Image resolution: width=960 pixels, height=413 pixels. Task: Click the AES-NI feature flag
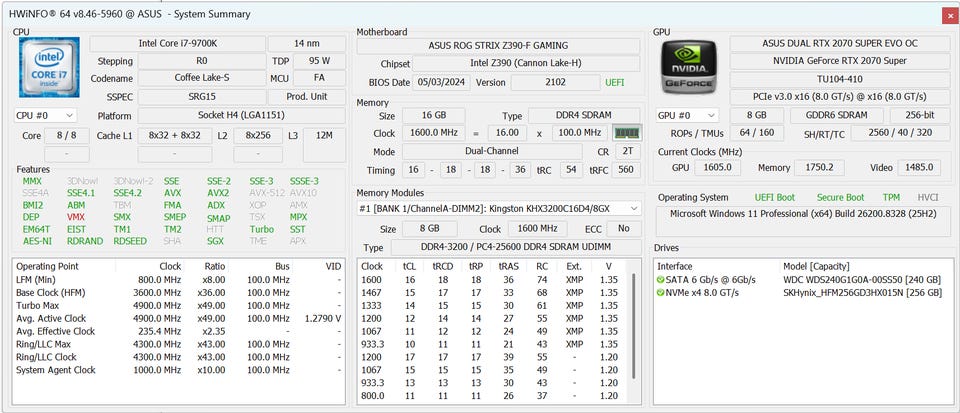37,241
